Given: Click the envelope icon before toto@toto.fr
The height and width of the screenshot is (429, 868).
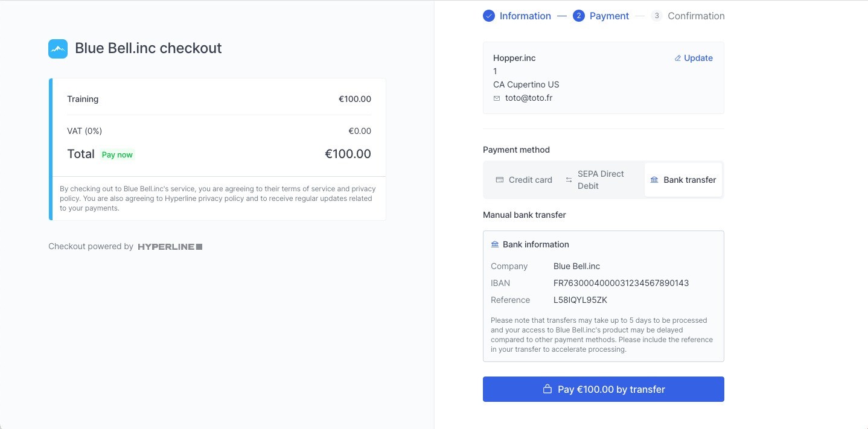Looking at the screenshot, I should click(497, 98).
